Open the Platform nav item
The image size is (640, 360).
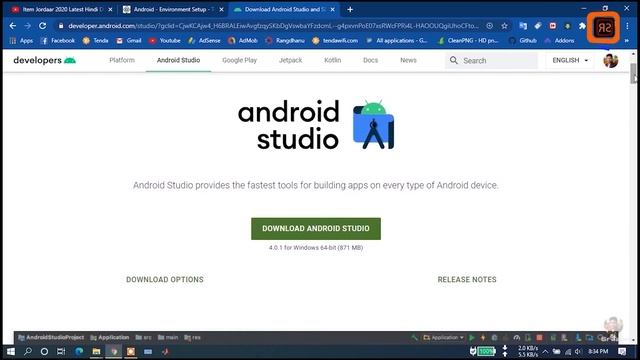coord(122,60)
